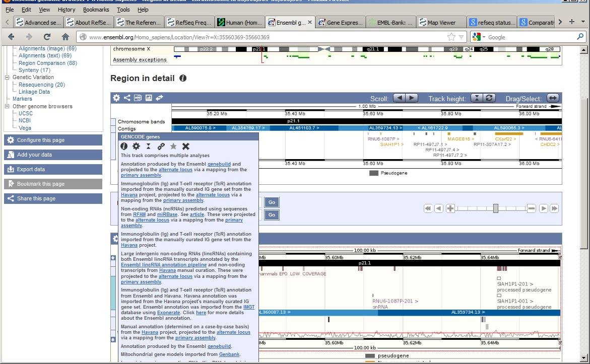Open the Vega genome browser link

pyautogui.click(x=25, y=128)
